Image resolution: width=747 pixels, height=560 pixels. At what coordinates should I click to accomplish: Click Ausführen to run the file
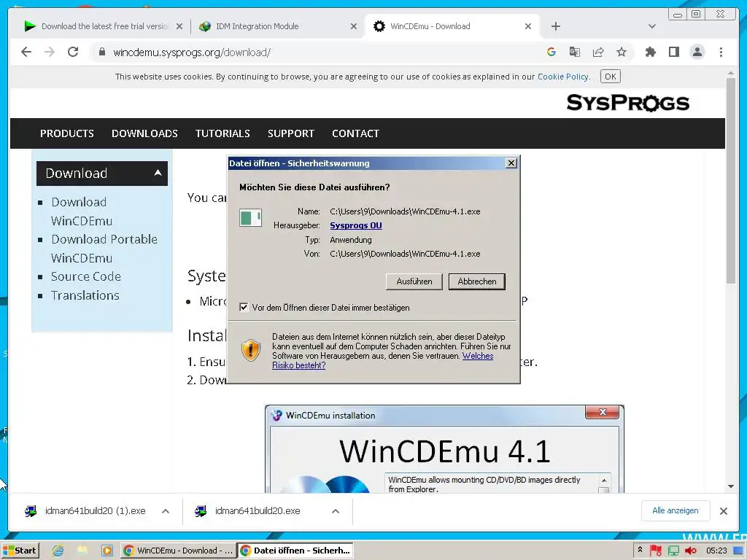414,281
